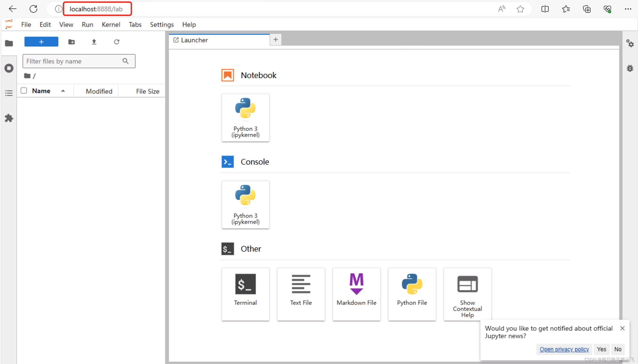Click the blue new launcher plus button
Screen dimensions: 638x364
pyautogui.click(x=41, y=42)
